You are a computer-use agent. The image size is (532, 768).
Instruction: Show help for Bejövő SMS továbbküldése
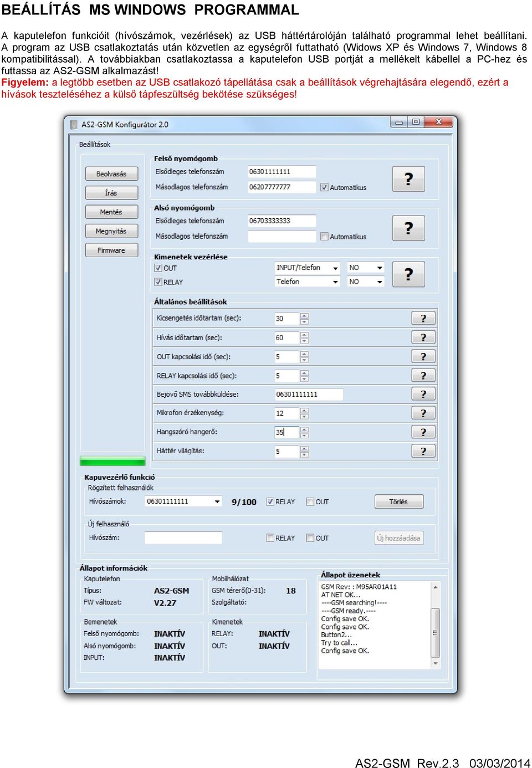pos(423,394)
